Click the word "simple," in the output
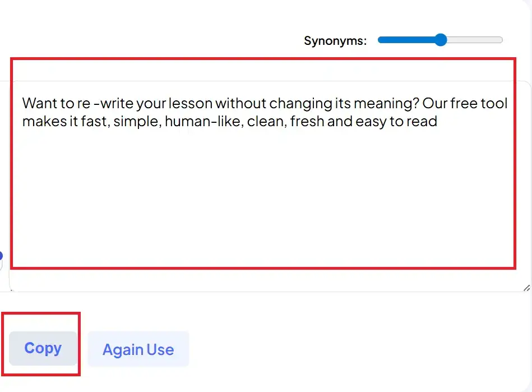This screenshot has height=392, width=532. pos(137,121)
